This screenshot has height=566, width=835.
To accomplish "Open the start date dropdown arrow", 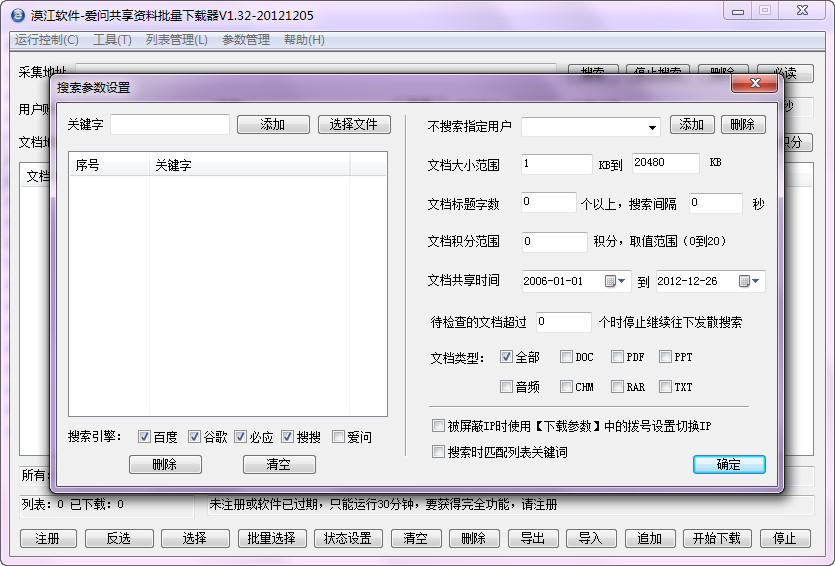I will [621, 281].
